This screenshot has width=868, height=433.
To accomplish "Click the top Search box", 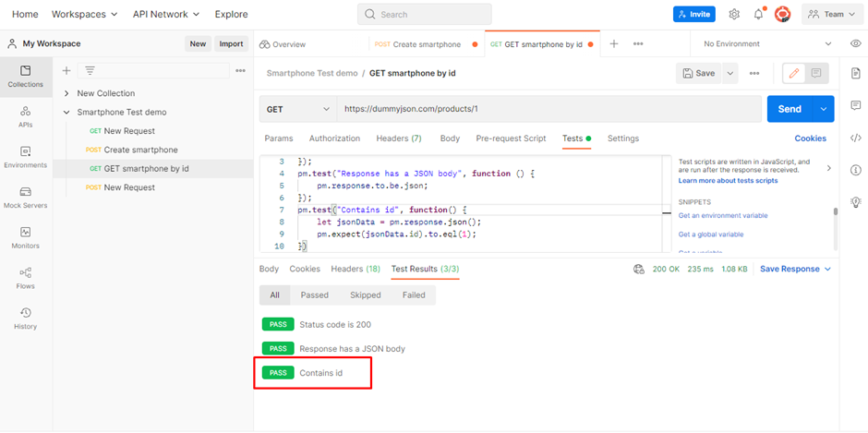I will point(425,15).
